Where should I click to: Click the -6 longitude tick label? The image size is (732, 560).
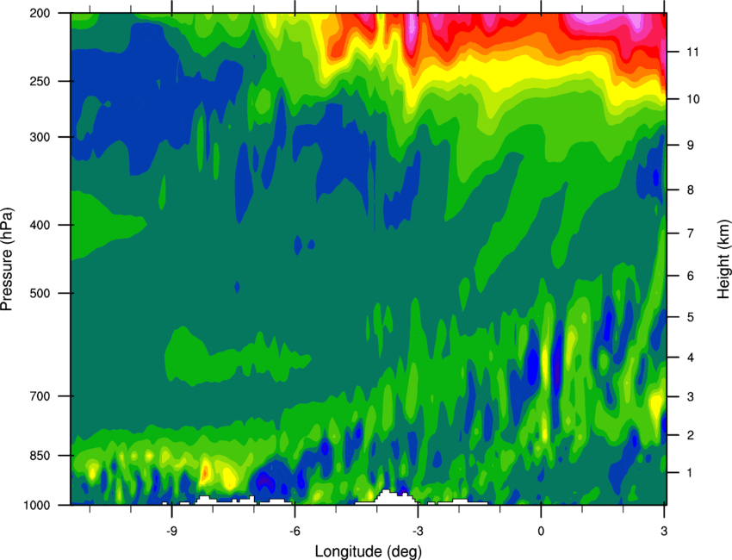click(295, 531)
